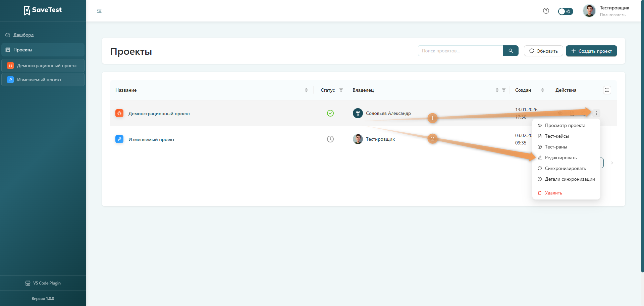Select Редактировать in the context menu
The width and height of the screenshot is (644, 306).
[560, 158]
